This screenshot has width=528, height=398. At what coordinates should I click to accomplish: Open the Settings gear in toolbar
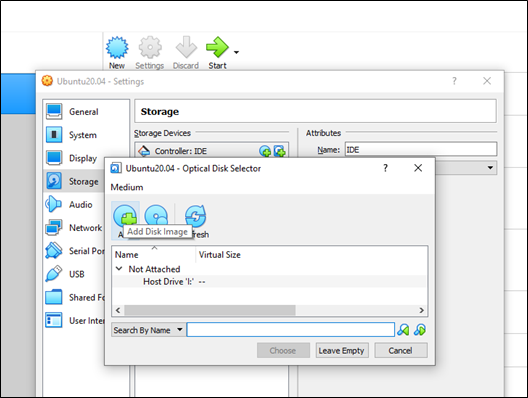[150, 47]
